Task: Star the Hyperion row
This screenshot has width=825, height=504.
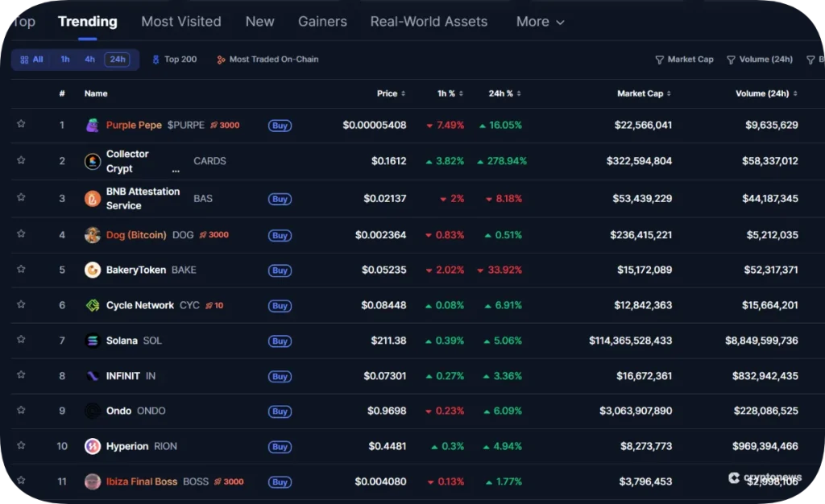Action: tap(21, 445)
